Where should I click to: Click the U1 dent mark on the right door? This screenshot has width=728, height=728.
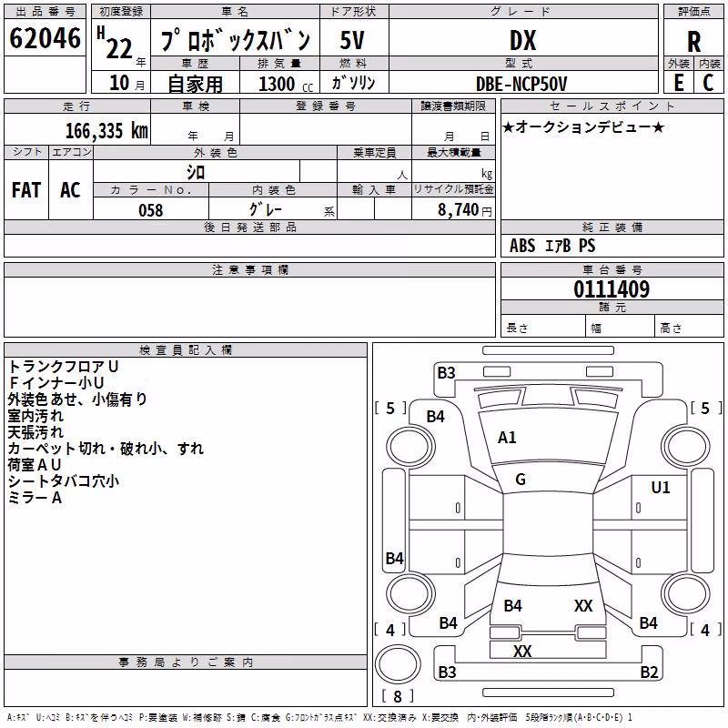click(x=661, y=488)
